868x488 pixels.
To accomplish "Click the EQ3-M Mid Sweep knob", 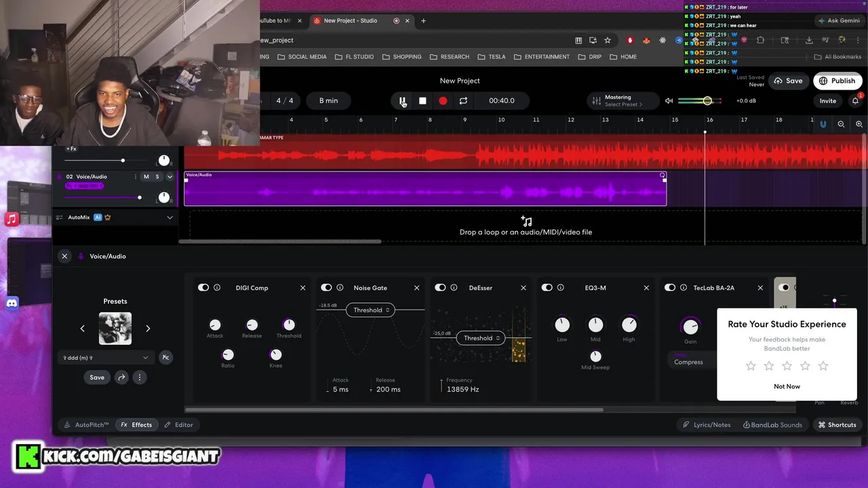I will (595, 356).
